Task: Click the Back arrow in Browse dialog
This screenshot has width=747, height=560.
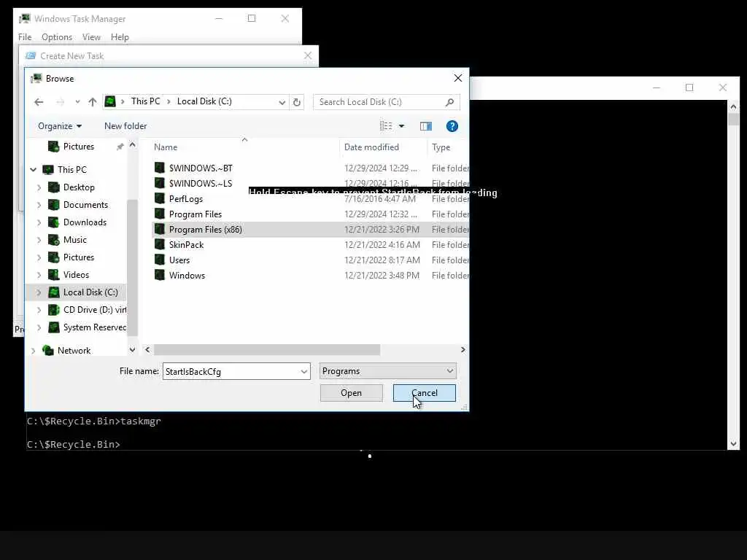Action: [39, 102]
